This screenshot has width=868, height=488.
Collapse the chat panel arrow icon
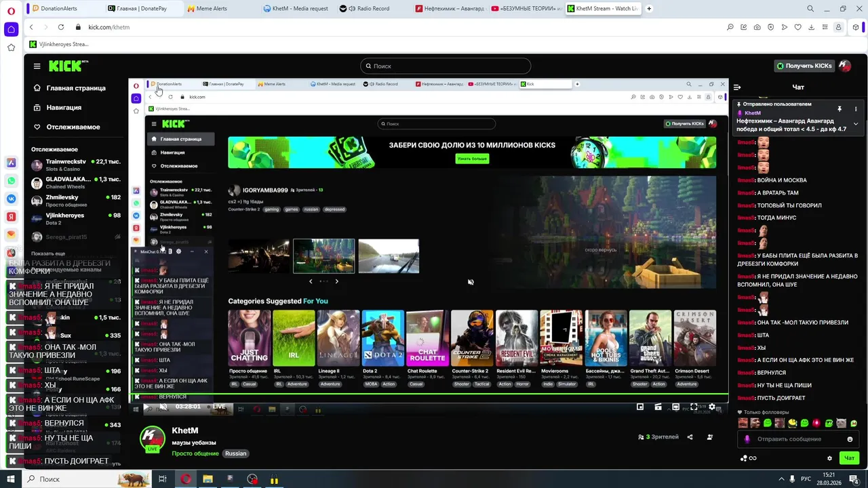coord(737,87)
